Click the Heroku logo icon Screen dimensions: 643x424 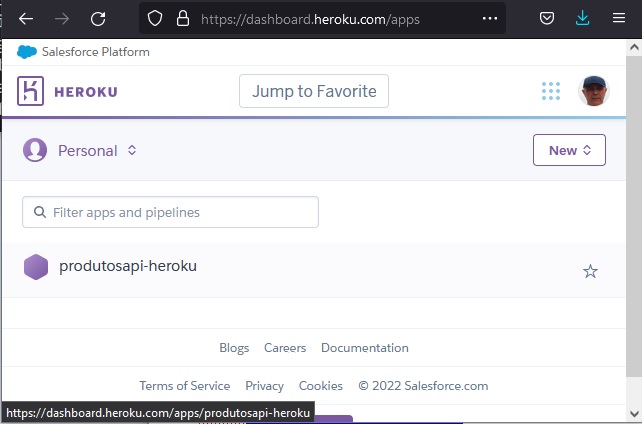(x=30, y=91)
